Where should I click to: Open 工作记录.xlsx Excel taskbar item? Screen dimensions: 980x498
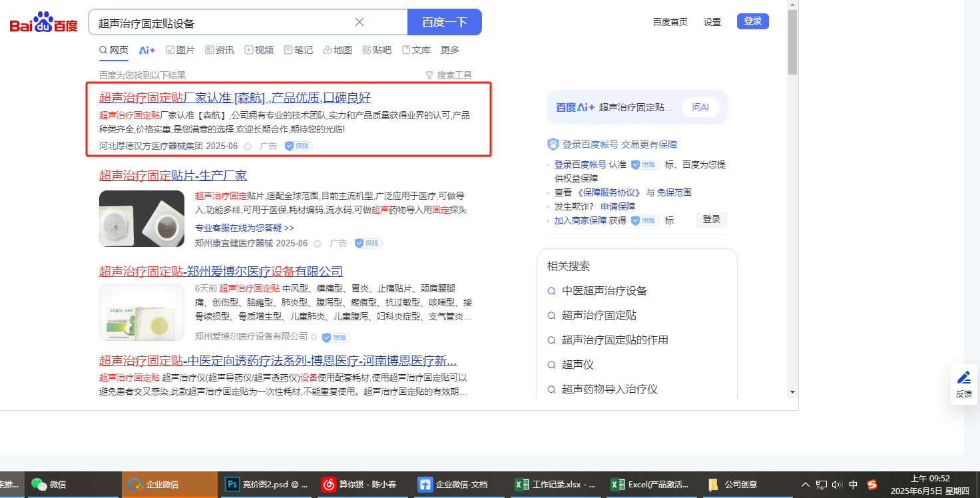pyautogui.click(x=557, y=485)
